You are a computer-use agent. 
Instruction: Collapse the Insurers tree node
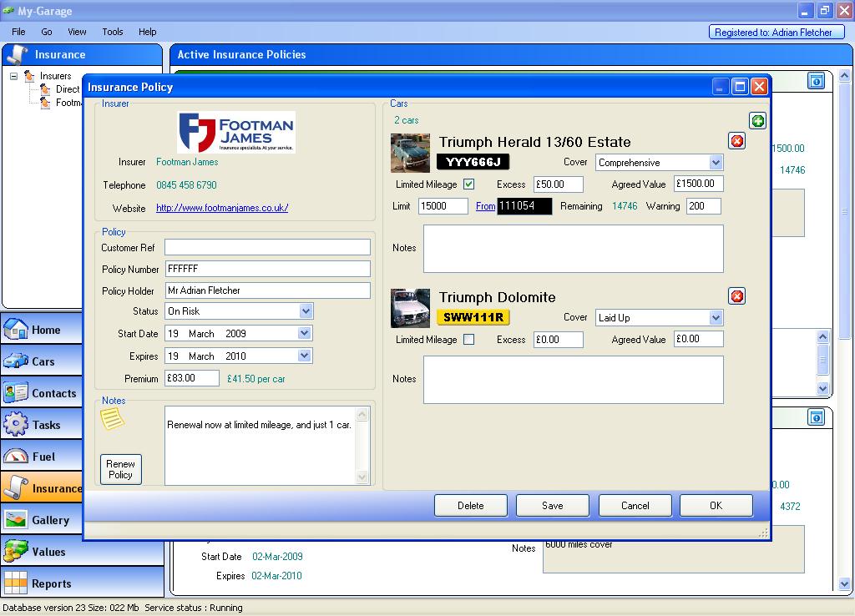[14, 76]
